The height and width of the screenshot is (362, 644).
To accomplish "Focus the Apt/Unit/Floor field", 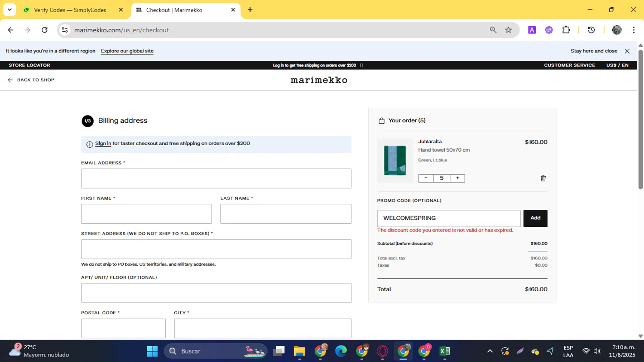I will [x=216, y=293].
